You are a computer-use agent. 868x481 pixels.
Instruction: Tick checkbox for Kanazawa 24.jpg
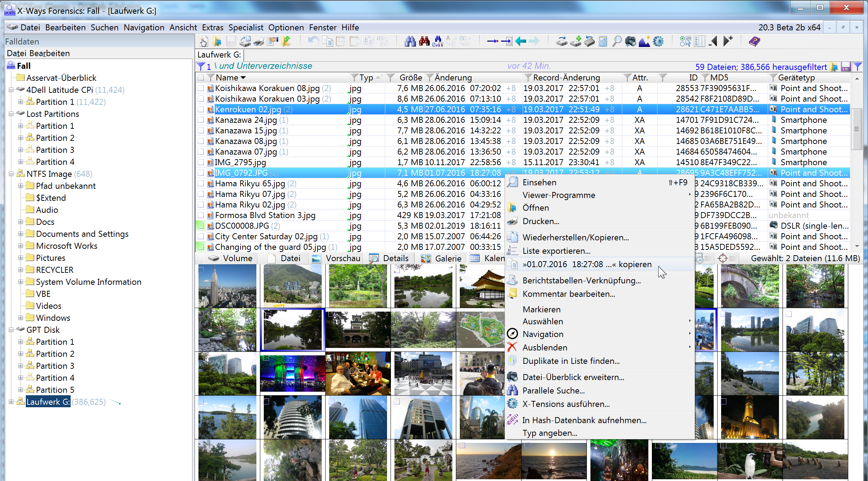(201, 120)
